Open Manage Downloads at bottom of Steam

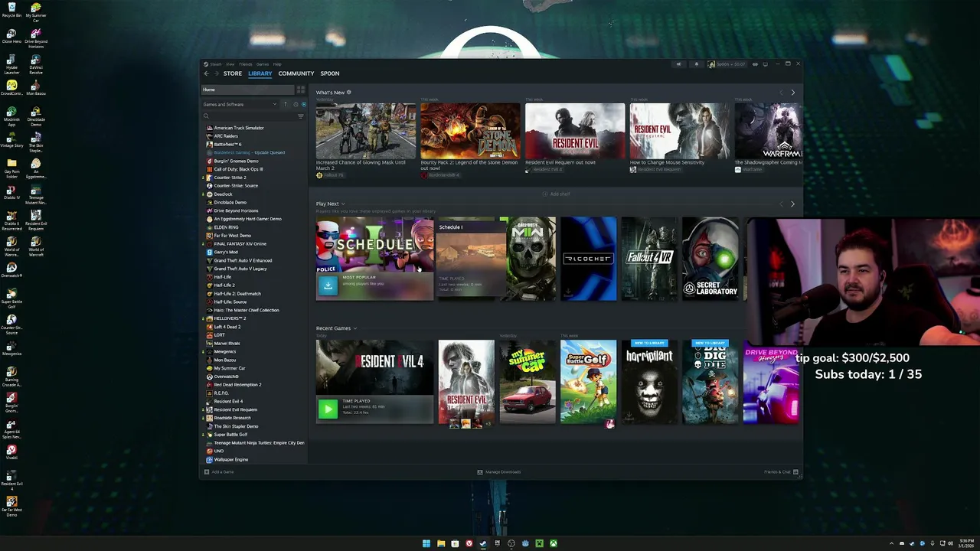498,472
